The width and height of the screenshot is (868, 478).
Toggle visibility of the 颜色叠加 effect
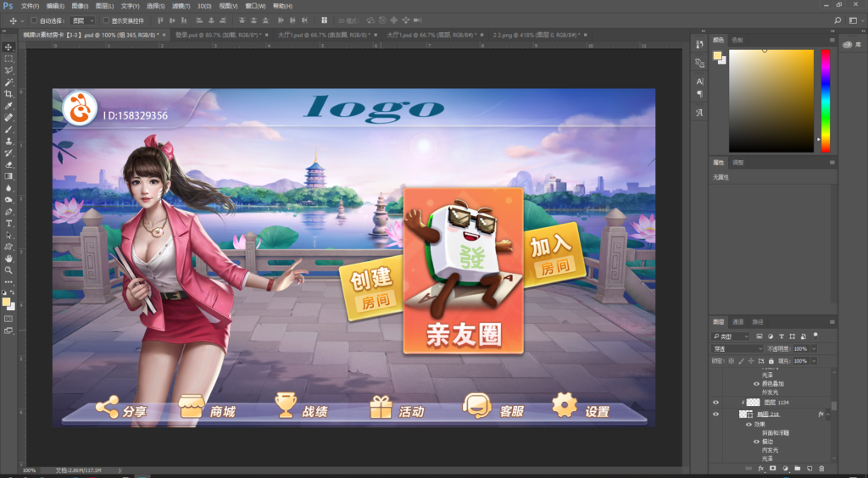(756, 384)
